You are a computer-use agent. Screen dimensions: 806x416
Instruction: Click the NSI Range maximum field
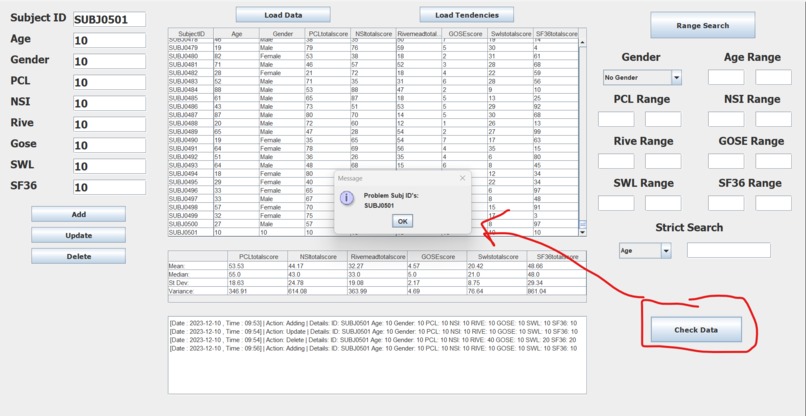coord(773,119)
